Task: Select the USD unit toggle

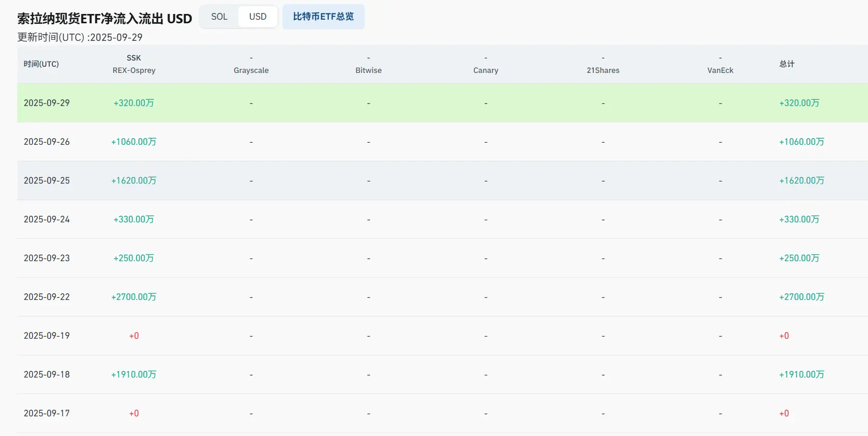Action: click(258, 17)
